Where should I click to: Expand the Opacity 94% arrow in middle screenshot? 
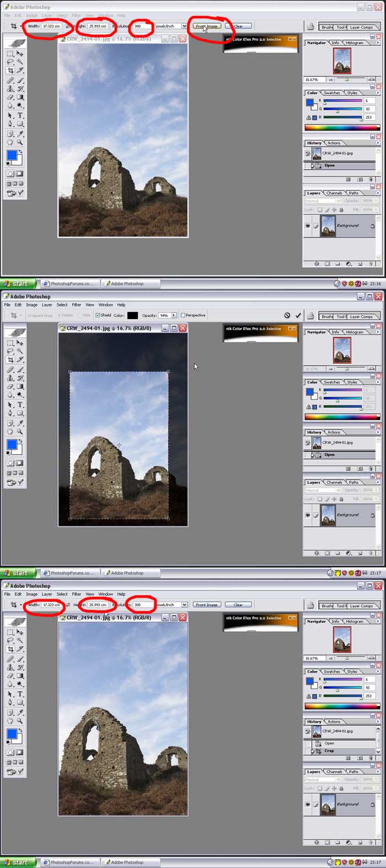click(174, 315)
